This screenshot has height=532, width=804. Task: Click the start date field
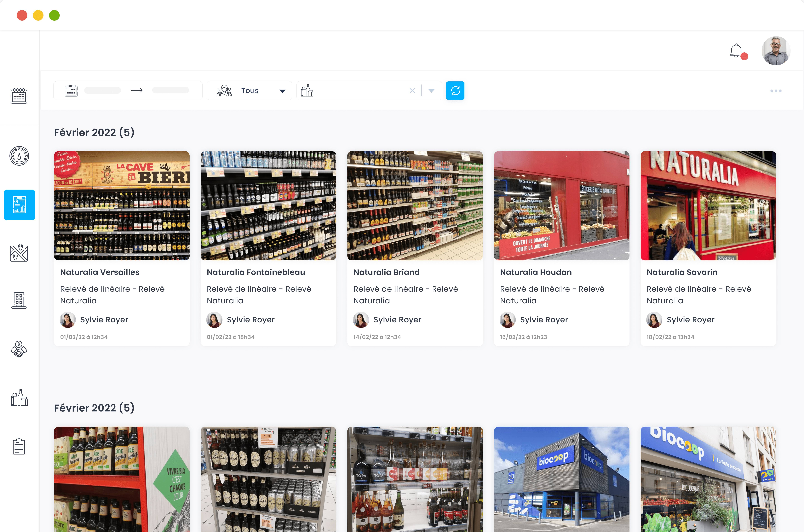[x=102, y=90]
